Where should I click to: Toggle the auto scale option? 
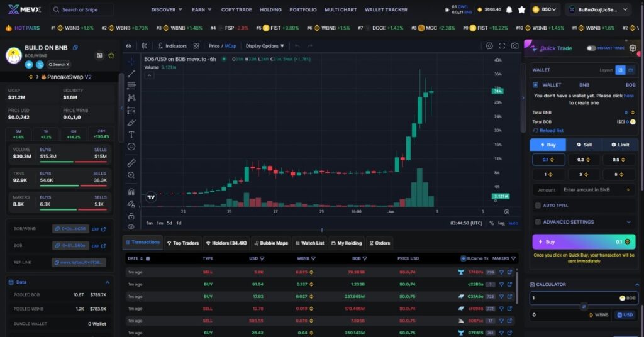point(513,223)
